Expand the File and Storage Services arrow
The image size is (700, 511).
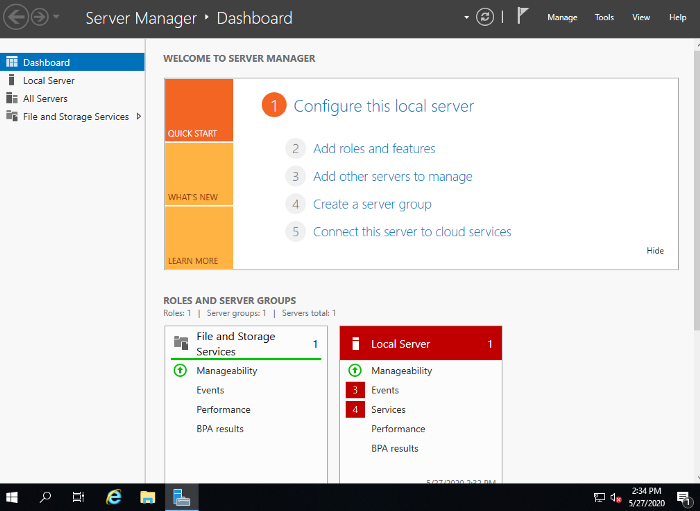(x=139, y=116)
